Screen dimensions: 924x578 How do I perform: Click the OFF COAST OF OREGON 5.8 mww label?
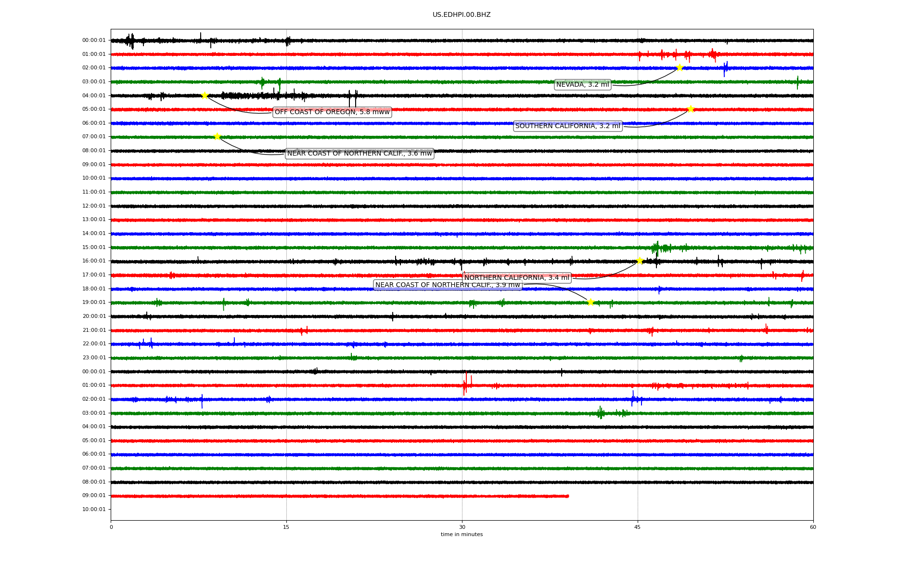pyautogui.click(x=332, y=112)
